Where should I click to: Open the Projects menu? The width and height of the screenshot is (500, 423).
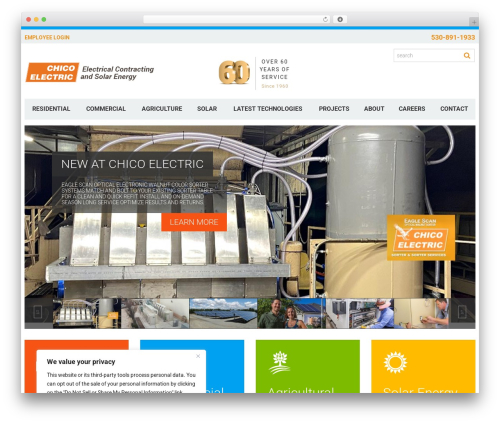coord(334,109)
